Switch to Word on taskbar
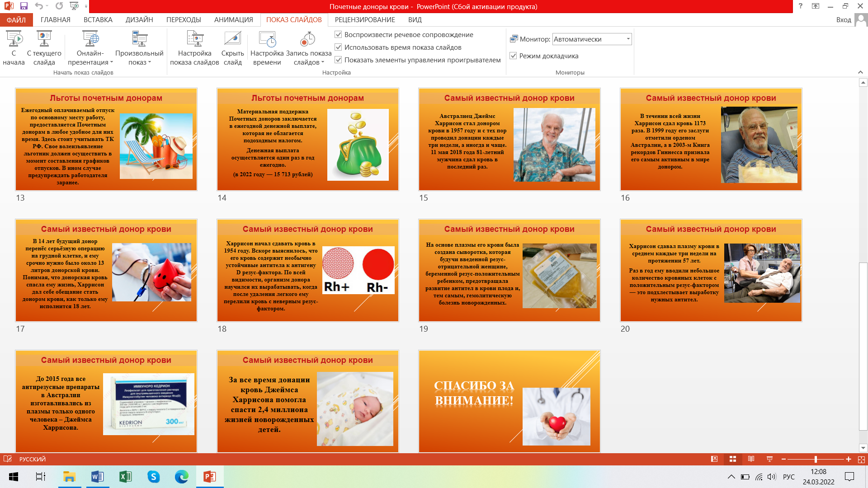The image size is (868, 488). point(97,477)
